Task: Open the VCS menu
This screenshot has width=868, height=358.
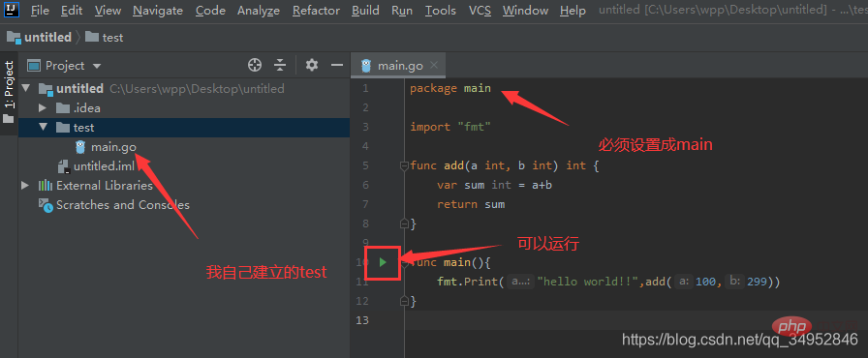Action: (480, 10)
